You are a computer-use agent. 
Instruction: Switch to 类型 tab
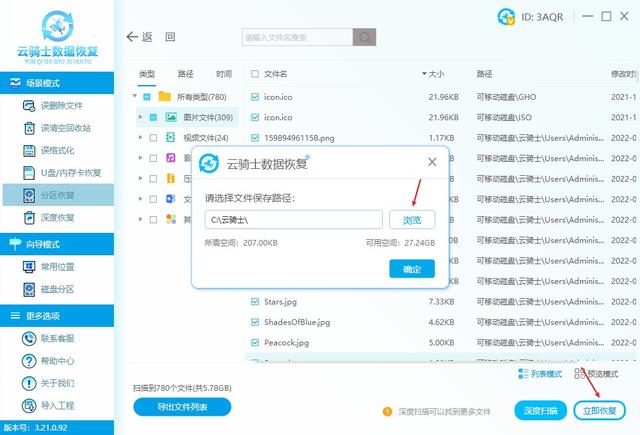click(x=147, y=74)
